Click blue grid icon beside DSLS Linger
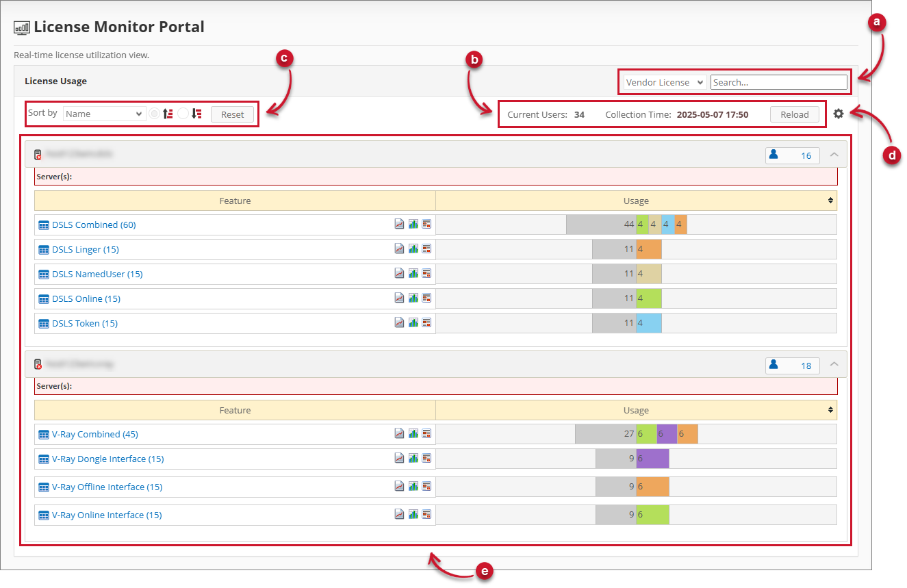Screen dimensions: 907x588 [44, 250]
